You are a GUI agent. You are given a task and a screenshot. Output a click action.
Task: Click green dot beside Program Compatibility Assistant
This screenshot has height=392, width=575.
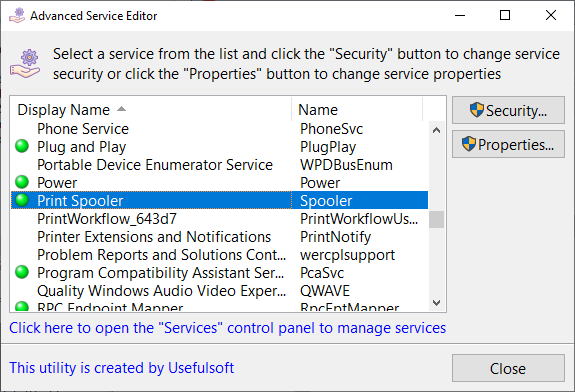pos(22,272)
